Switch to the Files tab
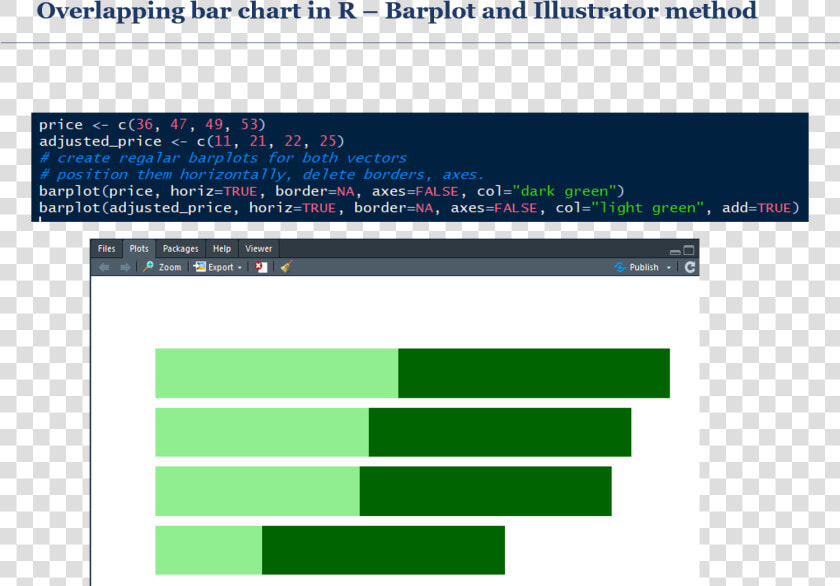Viewport: 840px width, 586px height. point(106,249)
